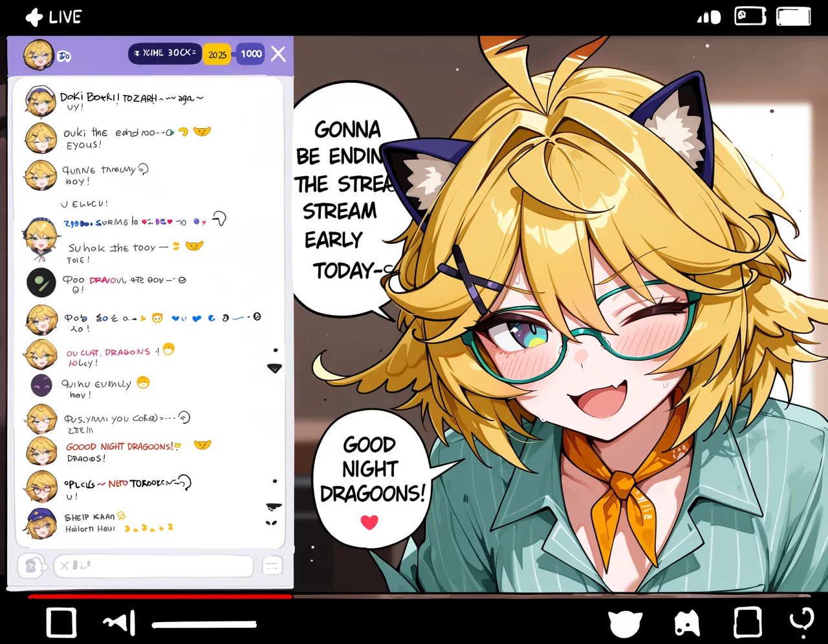This screenshot has height=644, width=828.
Task: Click the streamer avatar in chat header
Action: click(38, 54)
